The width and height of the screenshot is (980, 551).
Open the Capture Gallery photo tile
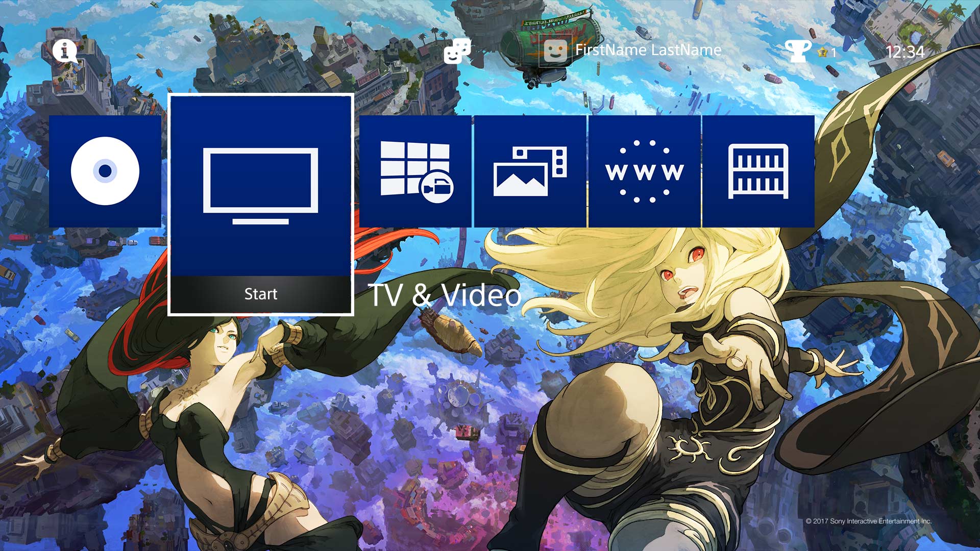click(x=530, y=171)
